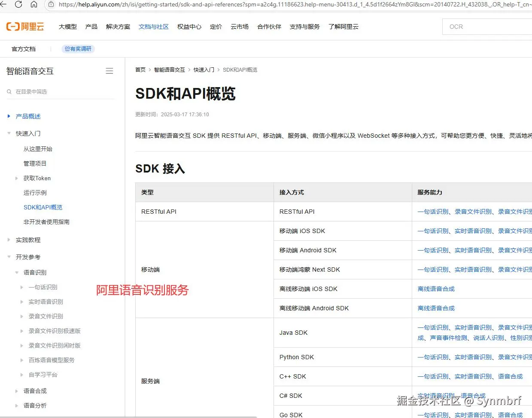Click the 服务能力 column header
The image size is (532, 418).
pos(430,192)
